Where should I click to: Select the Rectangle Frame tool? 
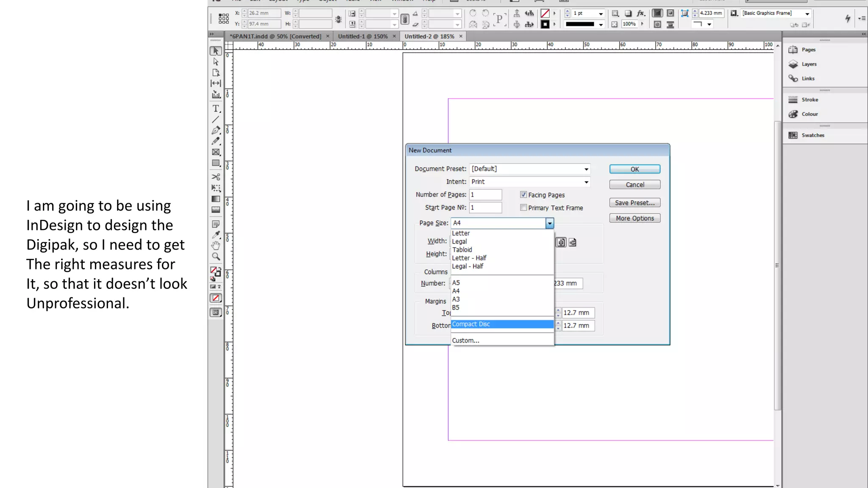pos(216,152)
